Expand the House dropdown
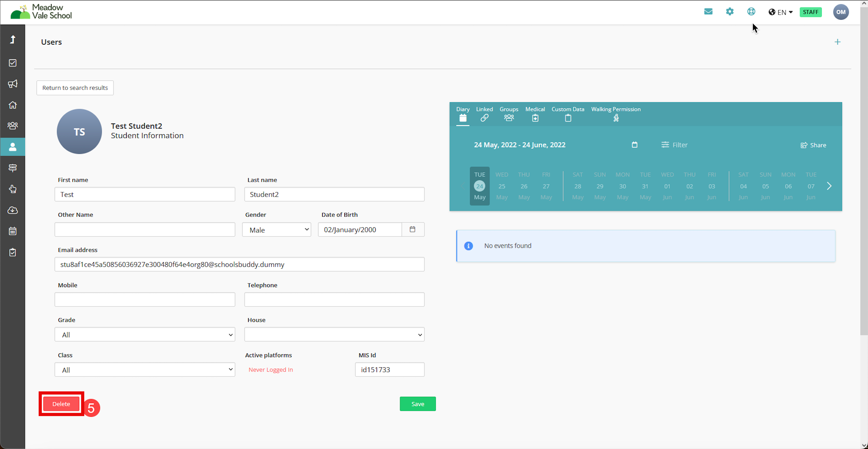 334,334
